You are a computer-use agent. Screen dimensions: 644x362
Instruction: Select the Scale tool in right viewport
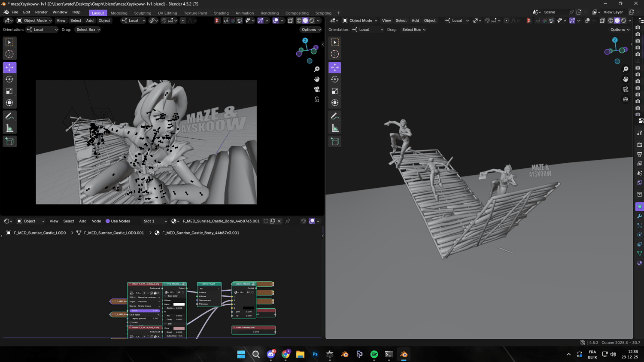pos(335,91)
